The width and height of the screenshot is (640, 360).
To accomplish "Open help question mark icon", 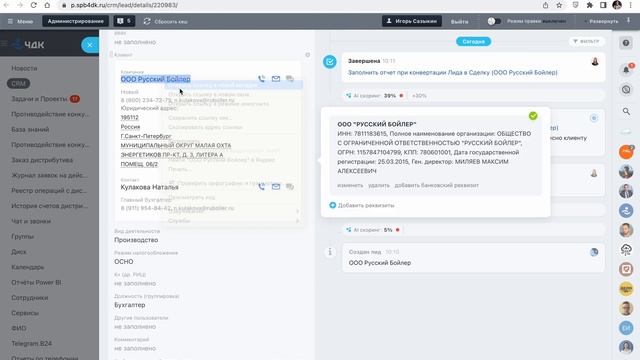I will 626,43.
